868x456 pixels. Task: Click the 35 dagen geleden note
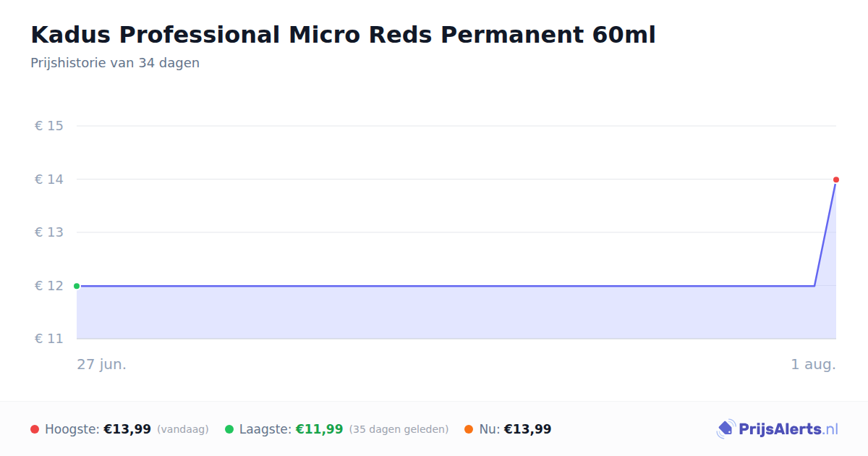pos(399,430)
